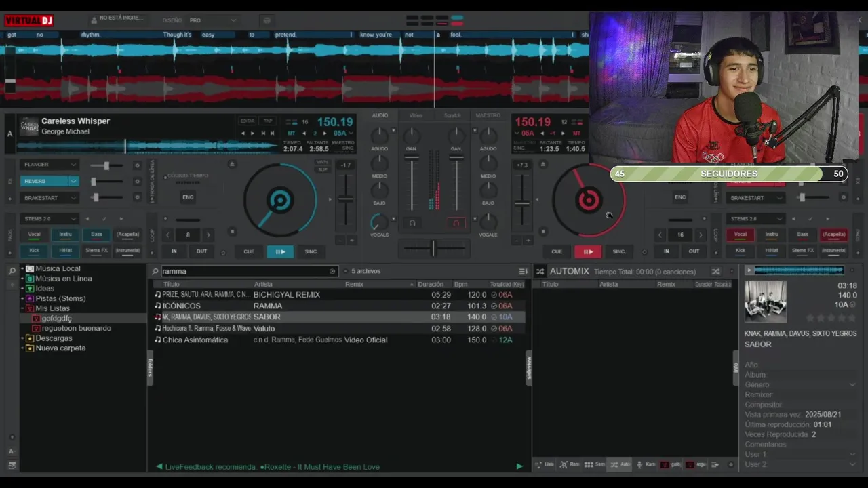
Task: Click CUE button on deck A
Action: coord(249,251)
